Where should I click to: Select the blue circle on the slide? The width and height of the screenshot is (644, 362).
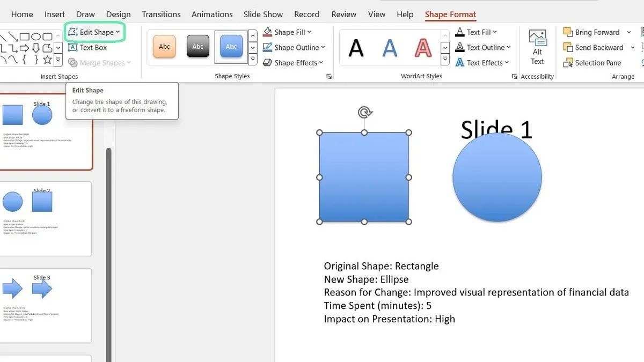(x=497, y=177)
